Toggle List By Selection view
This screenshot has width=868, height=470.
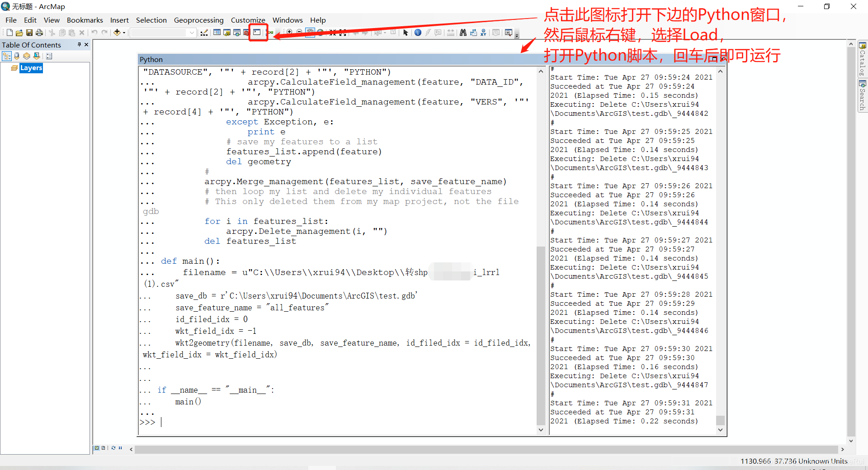point(37,56)
